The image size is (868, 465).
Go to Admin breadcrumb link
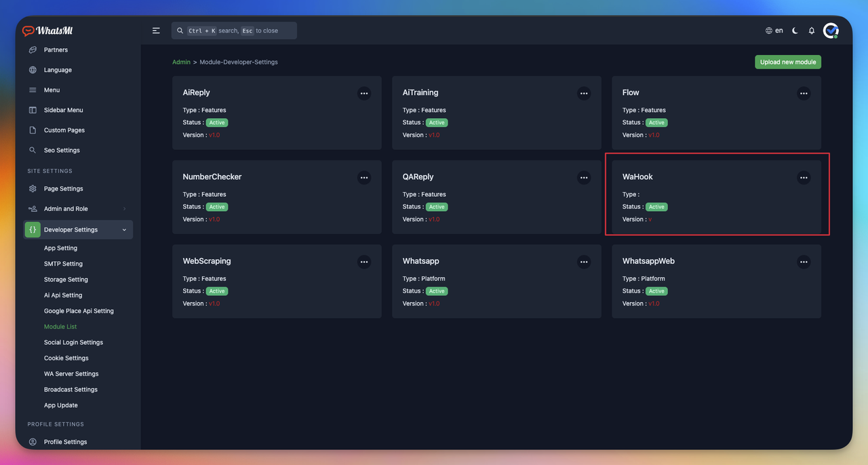[181, 62]
